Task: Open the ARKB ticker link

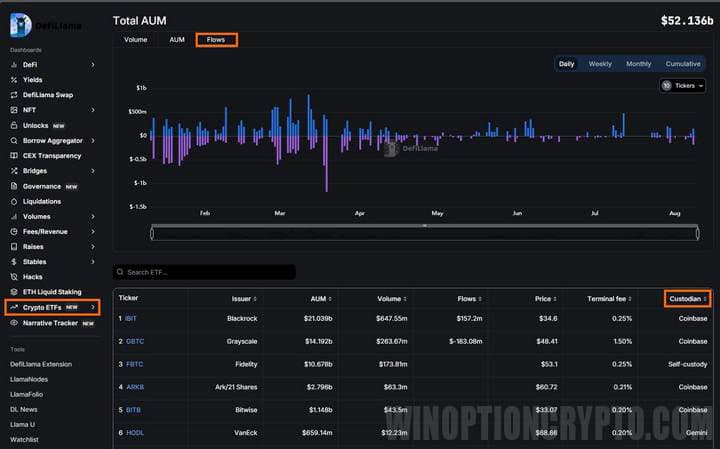Action: pos(135,387)
